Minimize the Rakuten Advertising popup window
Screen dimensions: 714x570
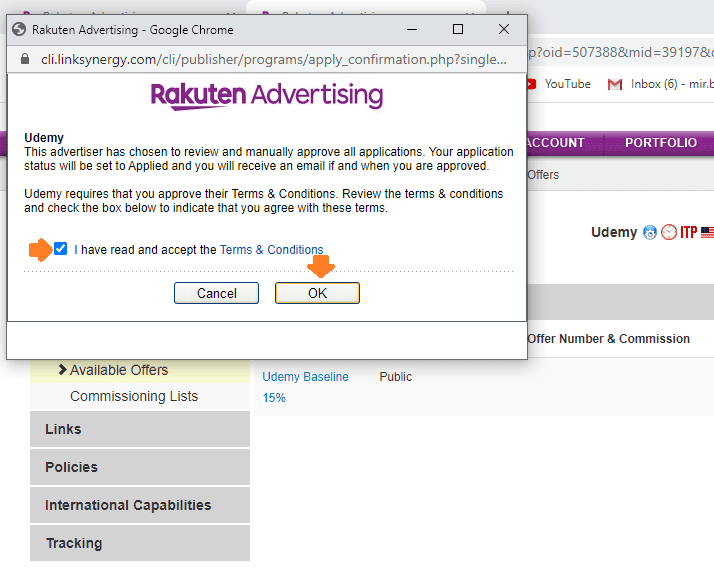click(x=412, y=30)
